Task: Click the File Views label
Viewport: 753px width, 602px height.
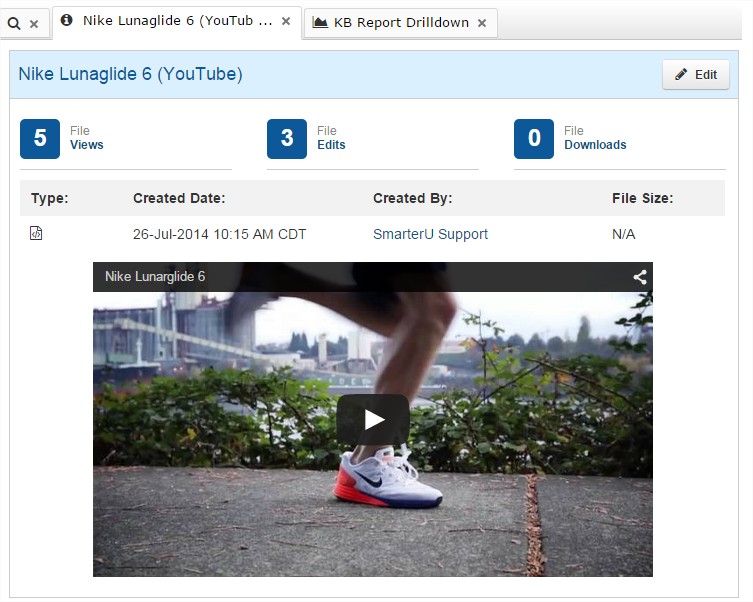Action: pos(86,138)
